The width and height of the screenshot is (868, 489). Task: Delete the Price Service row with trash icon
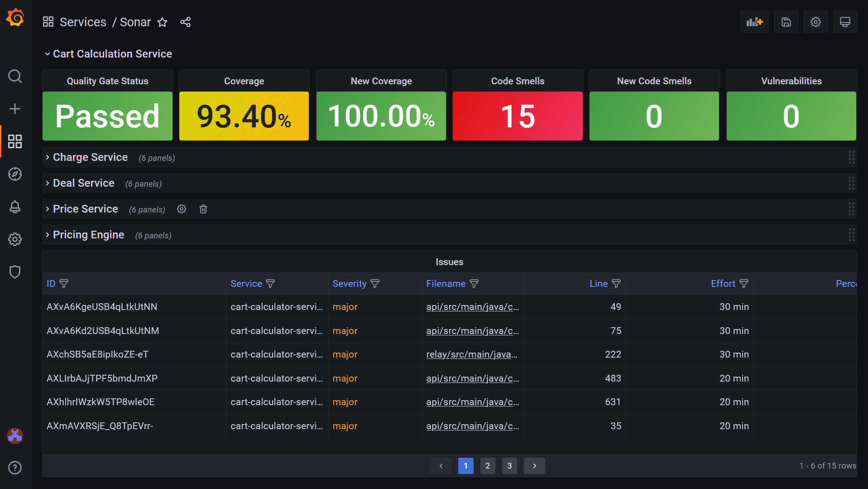(203, 209)
